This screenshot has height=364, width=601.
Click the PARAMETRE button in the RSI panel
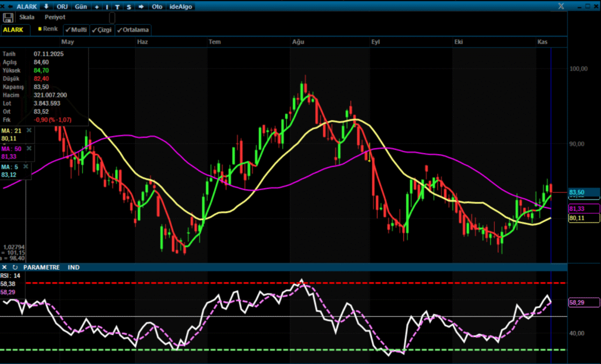(x=42, y=267)
